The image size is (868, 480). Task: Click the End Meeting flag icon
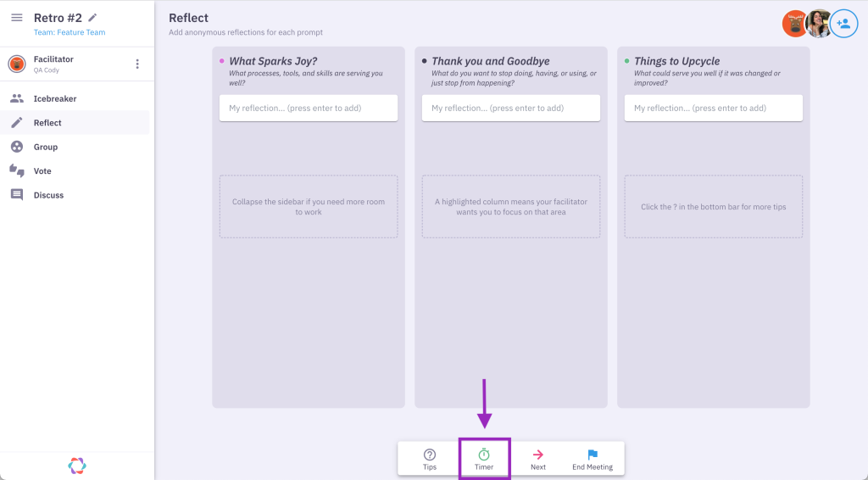593,455
